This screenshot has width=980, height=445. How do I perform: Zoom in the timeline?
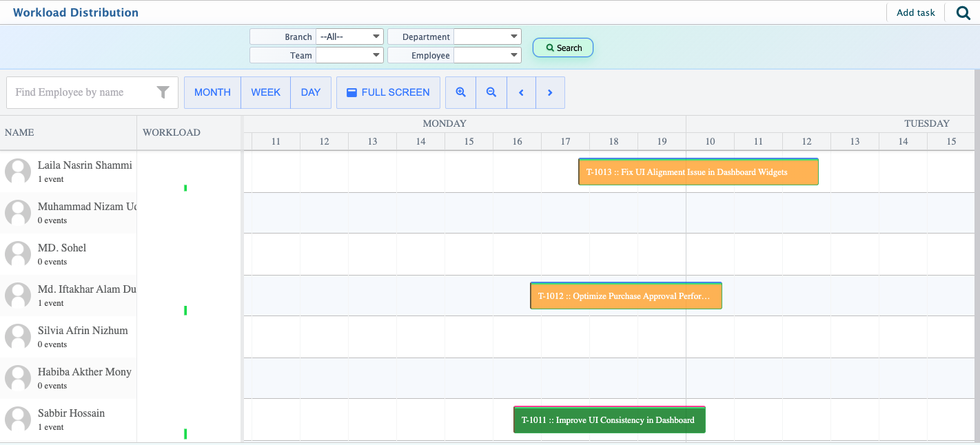pyautogui.click(x=461, y=92)
